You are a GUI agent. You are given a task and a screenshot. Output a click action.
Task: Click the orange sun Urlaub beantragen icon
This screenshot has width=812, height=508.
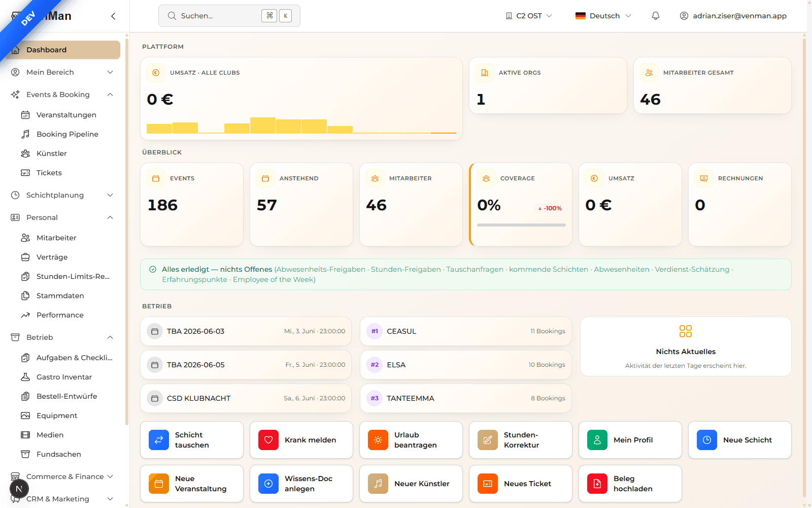coord(378,440)
